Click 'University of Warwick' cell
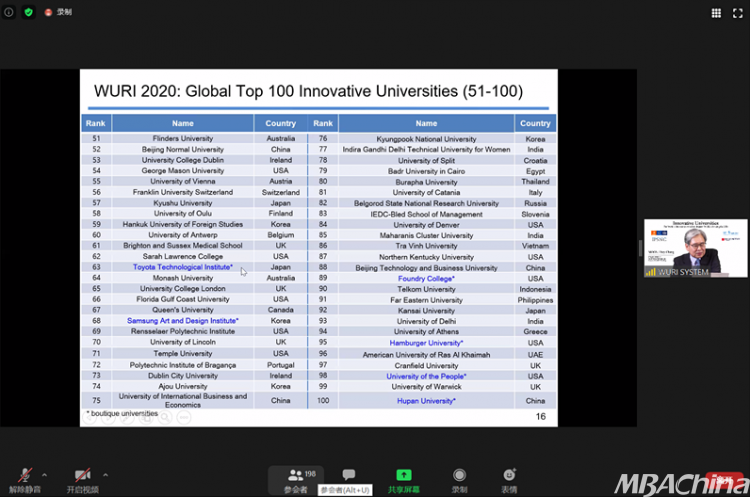This screenshot has height=497, width=750. coord(426,387)
